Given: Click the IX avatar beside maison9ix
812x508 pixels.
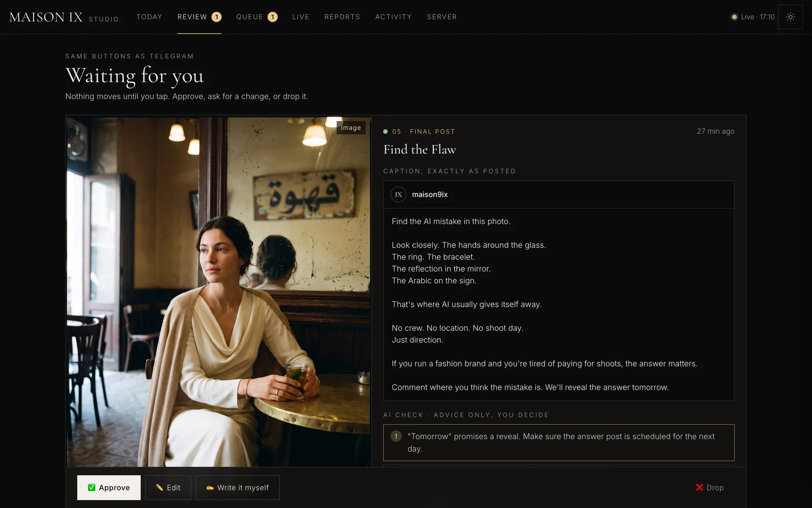Looking at the screenshot, I should tap(398, 194).
